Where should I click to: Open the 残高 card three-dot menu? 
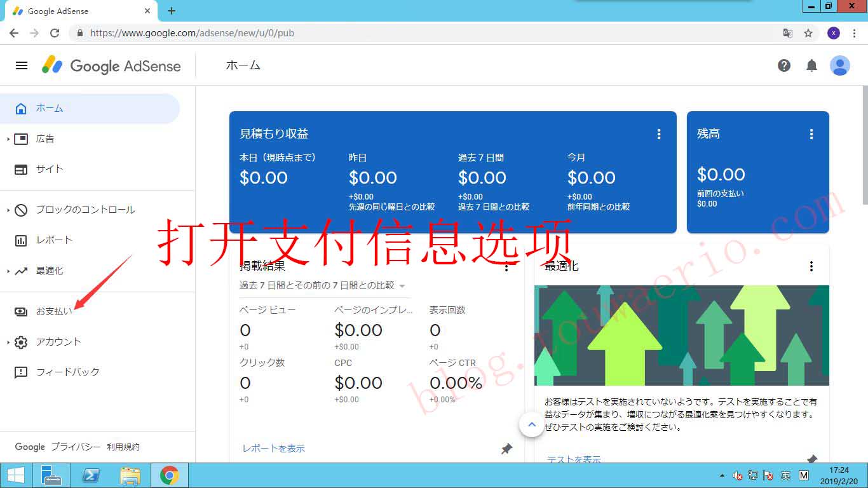811,134
